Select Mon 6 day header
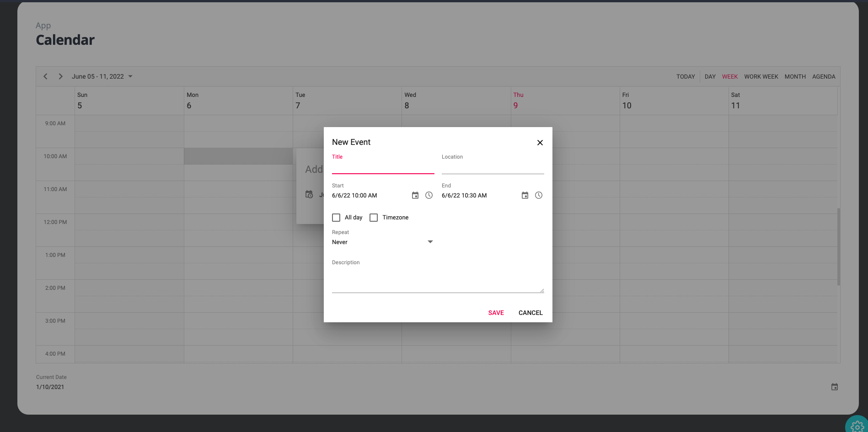Viewport: 868px width, 432px height. point(238,101)
